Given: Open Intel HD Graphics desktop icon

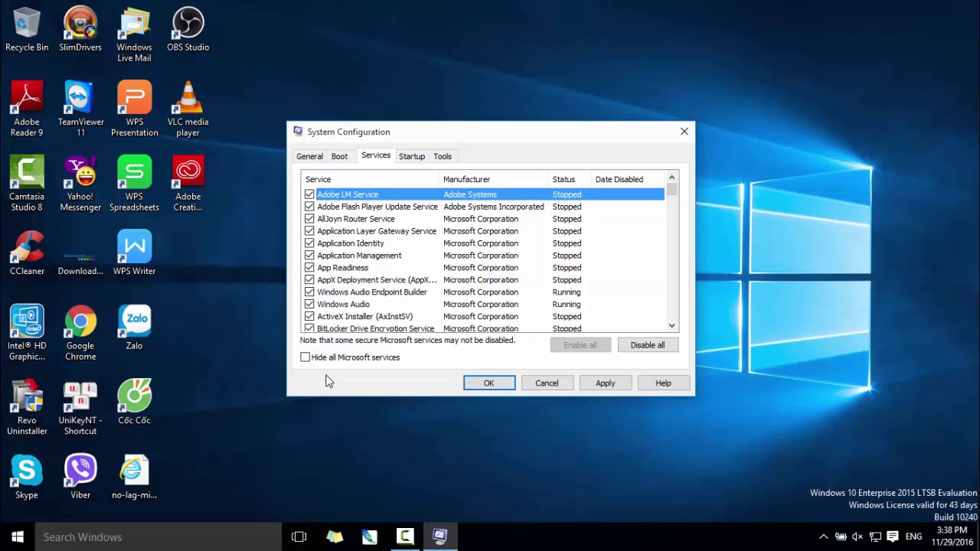Looking at the screenshot, I should (x=27, y=334).
